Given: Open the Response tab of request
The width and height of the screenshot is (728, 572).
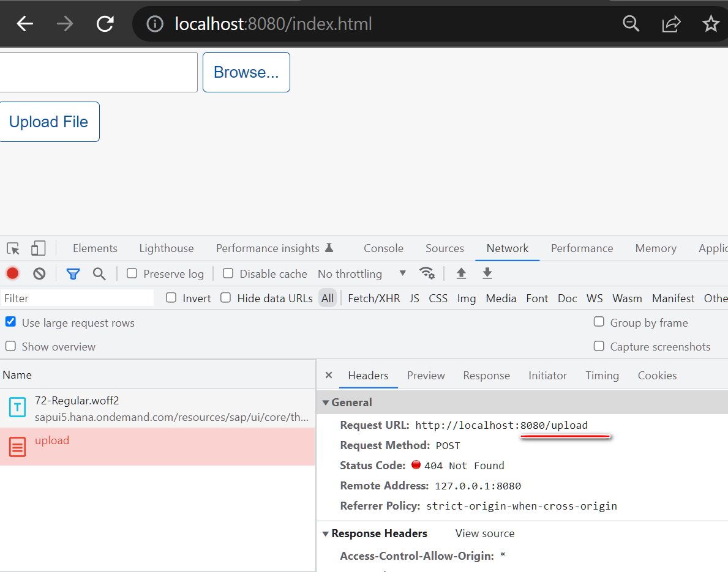Looking at the screenshot, I should (x=486, y=376).
